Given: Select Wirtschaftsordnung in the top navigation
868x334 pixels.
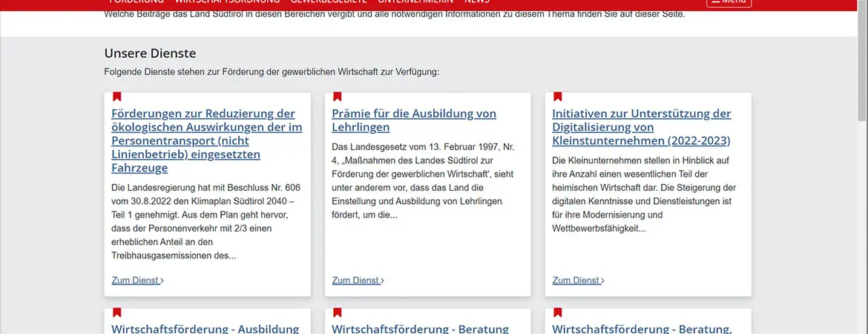Looking at the screenshot, I should pyautogui.click(x=227, y=2).
